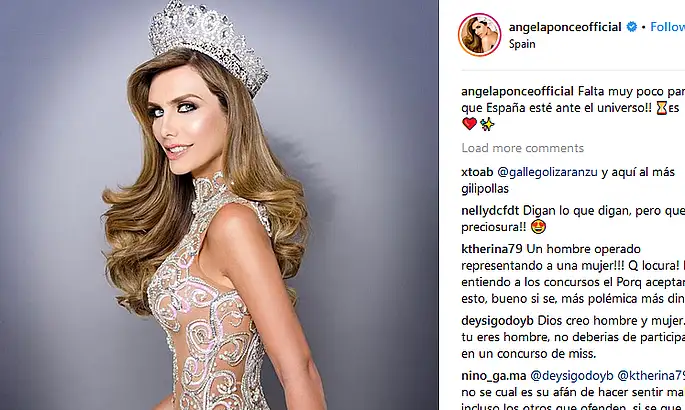This screenshot has width=685, height=410.
Task: Open the @ktherina79 mention in reply
Action: [651, 376]
